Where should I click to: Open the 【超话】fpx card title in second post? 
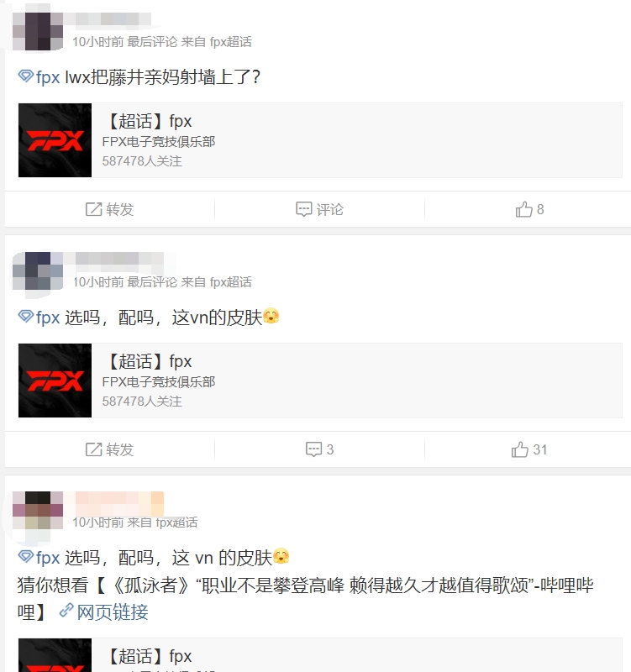click(147, 361)
